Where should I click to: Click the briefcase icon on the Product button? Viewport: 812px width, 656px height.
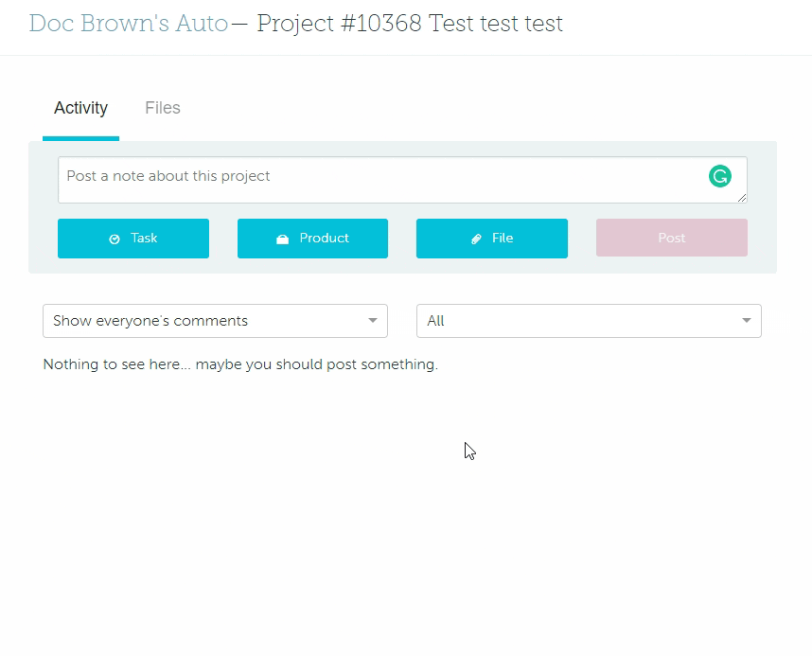pos(282,239)
